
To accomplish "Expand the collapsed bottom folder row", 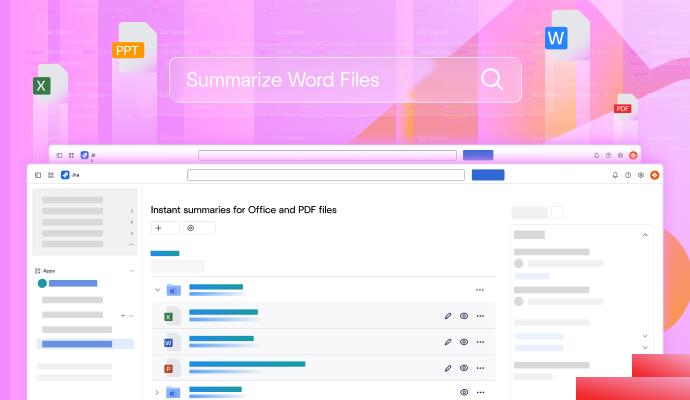I will click(x=157, y=393).
